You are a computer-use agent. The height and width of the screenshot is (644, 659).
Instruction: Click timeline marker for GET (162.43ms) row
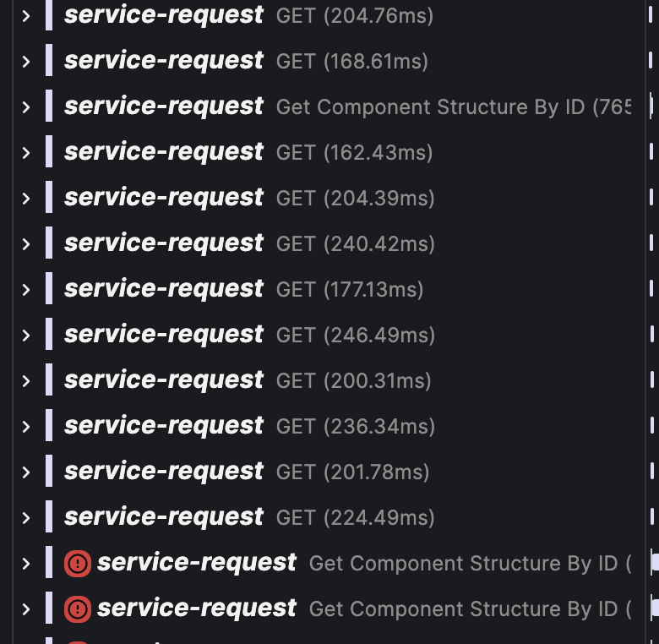tap(651, 151)
